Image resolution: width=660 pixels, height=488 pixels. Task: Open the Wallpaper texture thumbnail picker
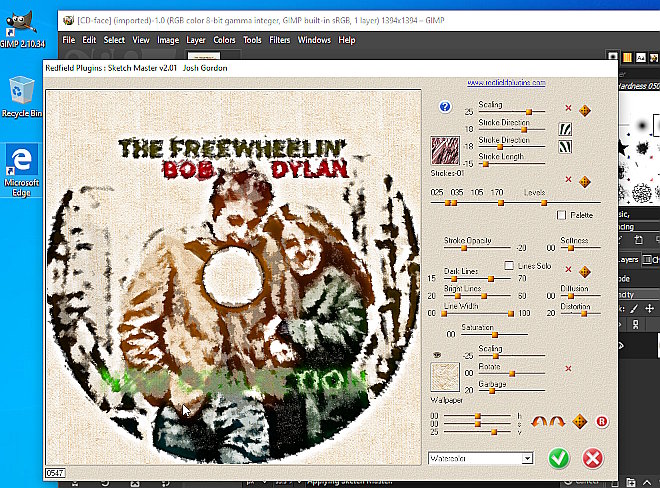coord(445,377)
